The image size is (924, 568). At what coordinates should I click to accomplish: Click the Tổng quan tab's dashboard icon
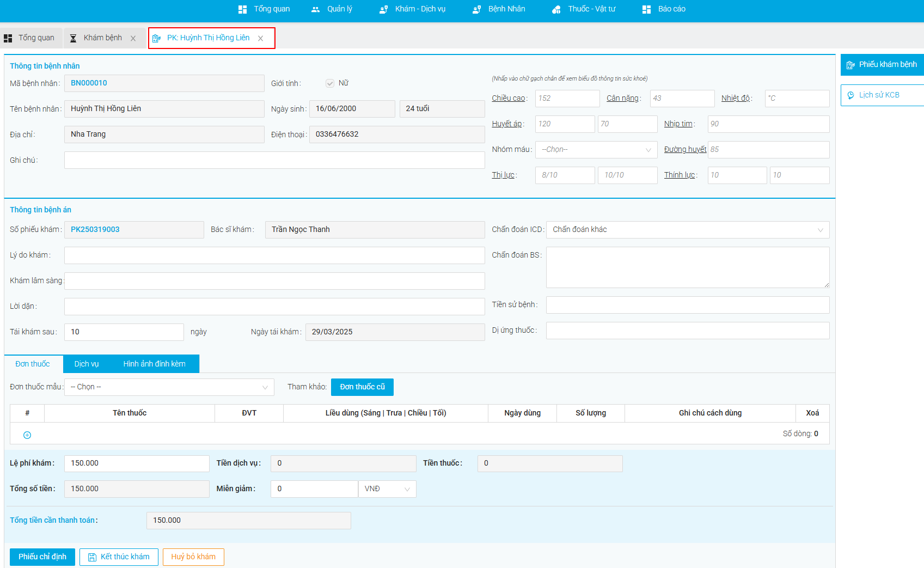pyautogui.click(x=8, y=38)
